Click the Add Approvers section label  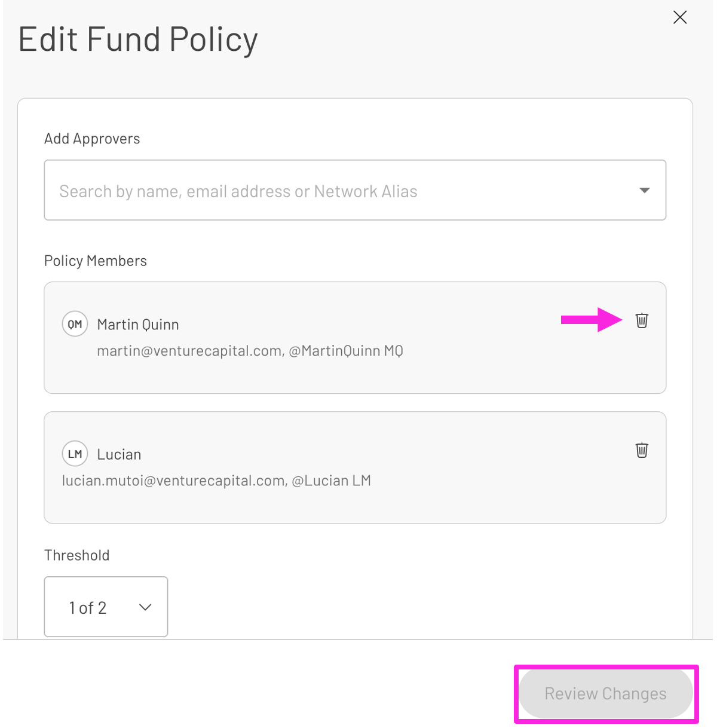[x=92, y=138]
